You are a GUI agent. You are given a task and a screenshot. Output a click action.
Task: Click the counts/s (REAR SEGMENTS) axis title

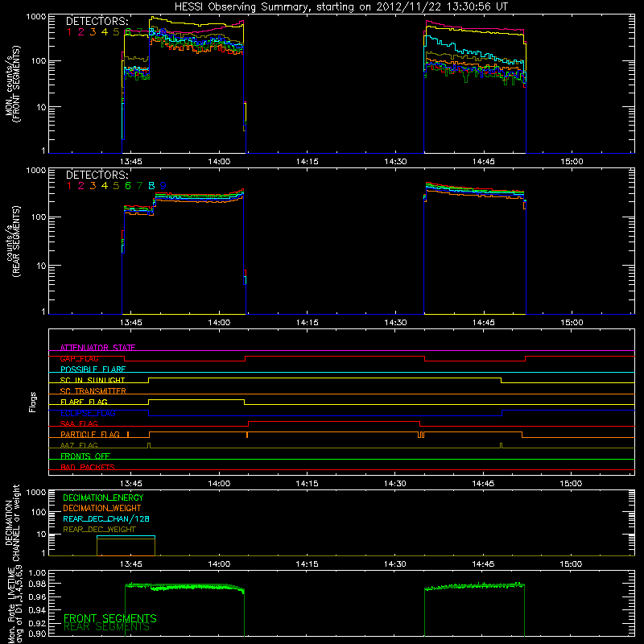pos(12,242)
